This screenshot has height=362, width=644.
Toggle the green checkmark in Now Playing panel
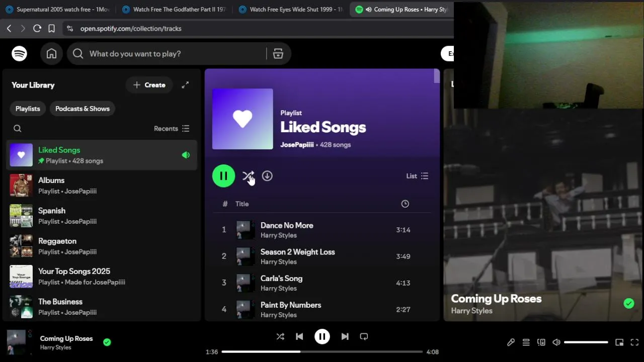click(x=629, y=303)
